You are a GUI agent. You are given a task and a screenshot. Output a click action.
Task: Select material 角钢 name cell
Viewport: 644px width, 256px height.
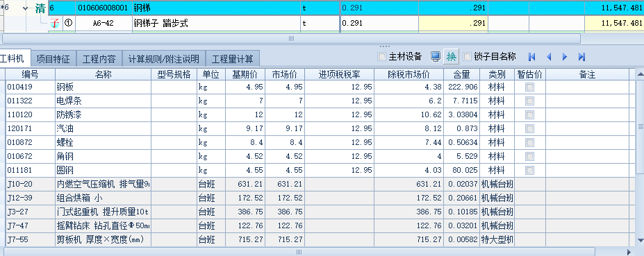click(103, 156)
